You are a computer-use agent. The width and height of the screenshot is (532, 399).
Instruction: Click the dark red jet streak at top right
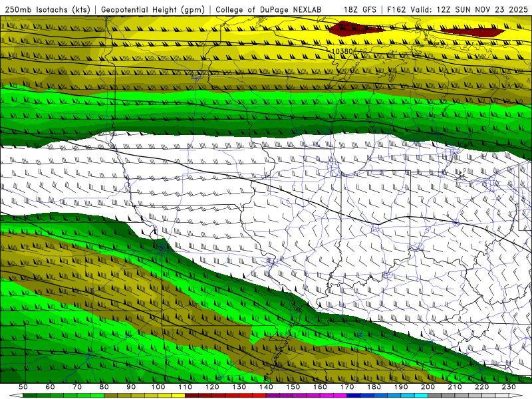(473, 33)
